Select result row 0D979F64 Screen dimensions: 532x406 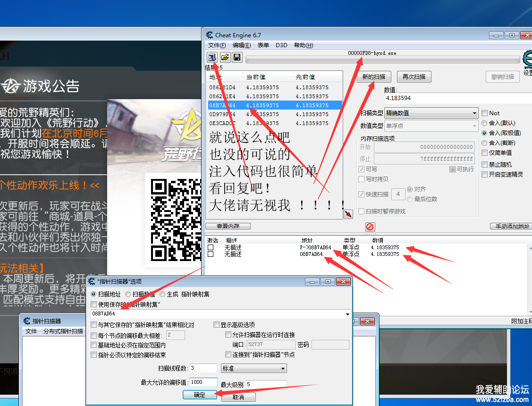275,114
